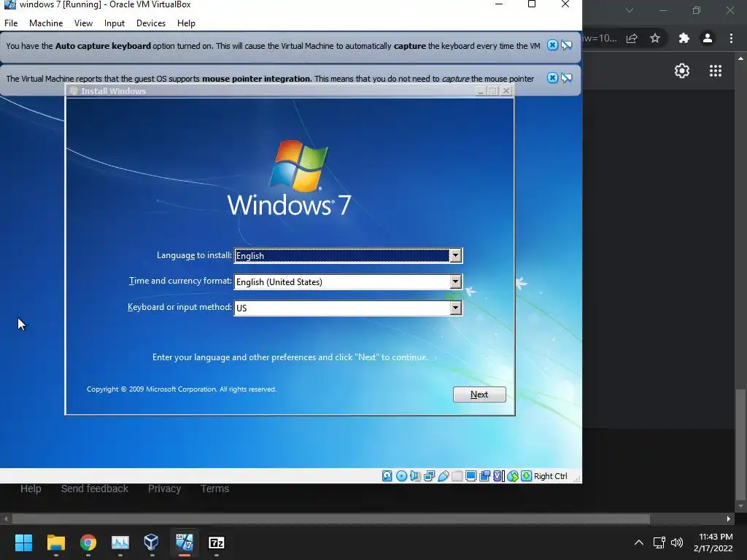Click the vertical scrollbar thumb in Chrome
This screenshot has width=747, height=560.
tap(740, 444)
